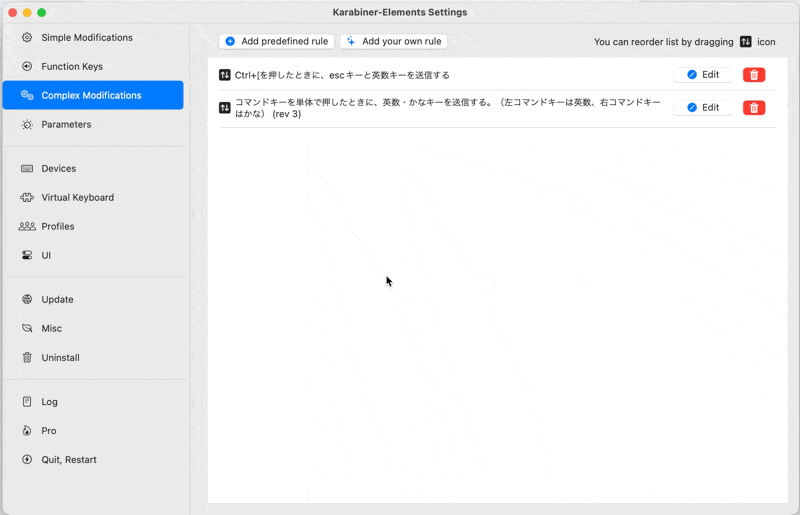Click the green zoom window button
The height and width of the screenshot is (515, 800).
click(42, 12)
